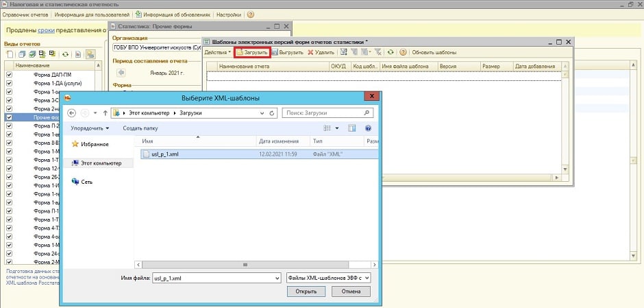644x308 pixels.
Task: Go back using file dialog back arrow
Action: point(72,112)
